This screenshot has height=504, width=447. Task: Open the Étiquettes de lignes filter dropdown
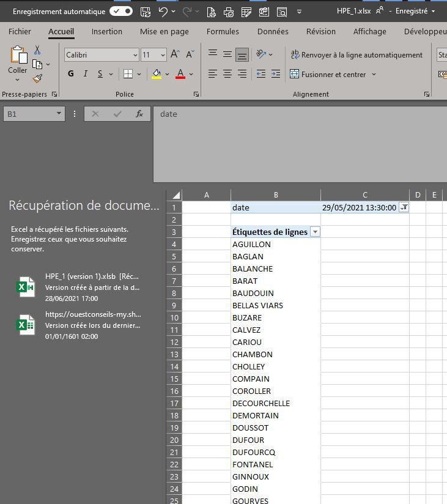[x=316, y=232]
